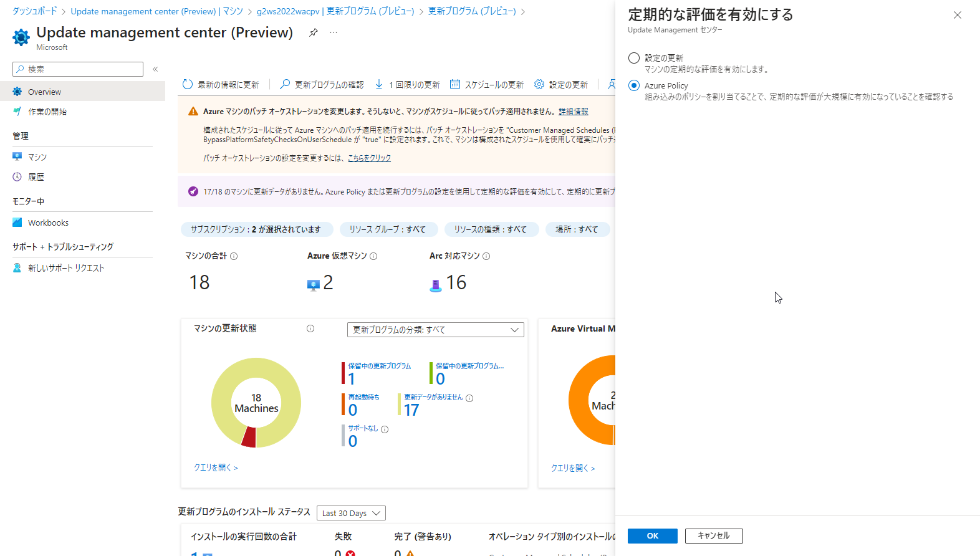The width and height of the screenshot is (980, 556).
Task: Click the Update management center gear icon
Action: click(x=21, y=37)
